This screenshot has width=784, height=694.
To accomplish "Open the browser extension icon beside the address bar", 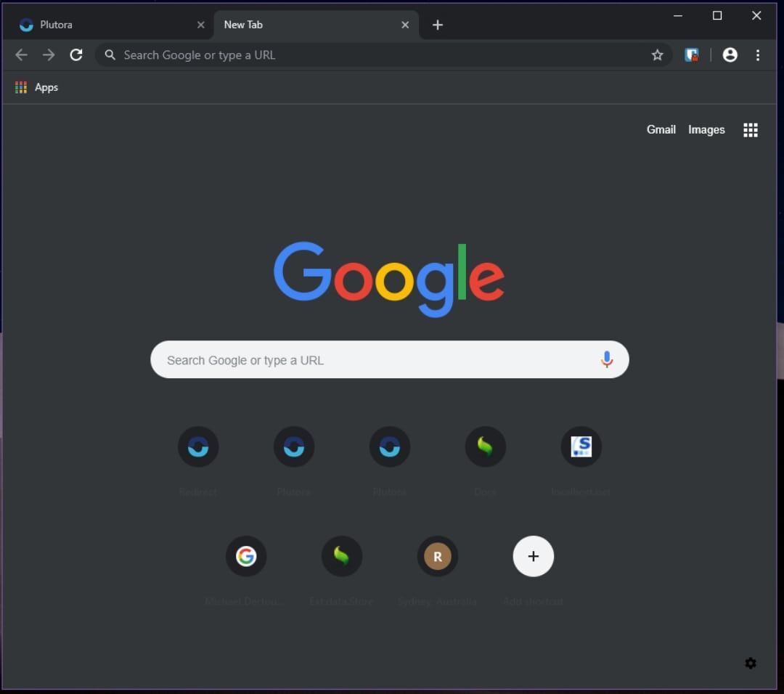I will (691, 54).
